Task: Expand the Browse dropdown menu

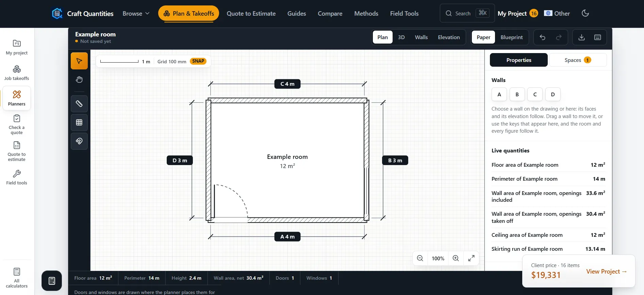Action: [x=136, y=14]
